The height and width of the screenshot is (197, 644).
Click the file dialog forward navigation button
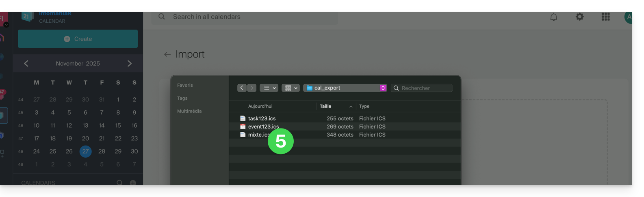[252, 88]
